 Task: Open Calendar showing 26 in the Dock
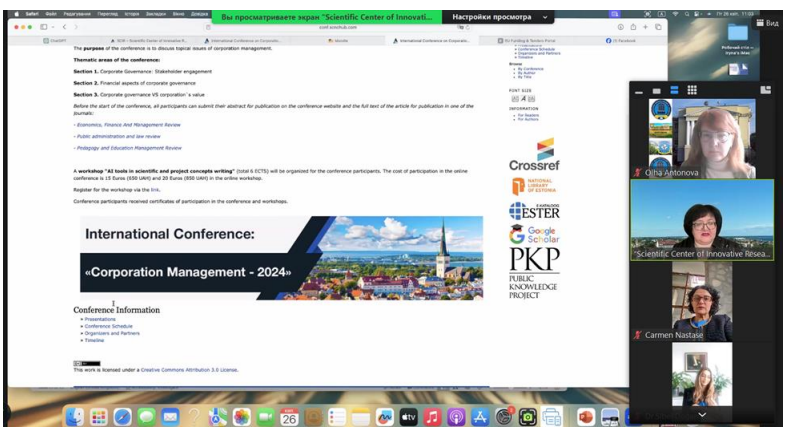pyautogui.click(x=289, y=416)
